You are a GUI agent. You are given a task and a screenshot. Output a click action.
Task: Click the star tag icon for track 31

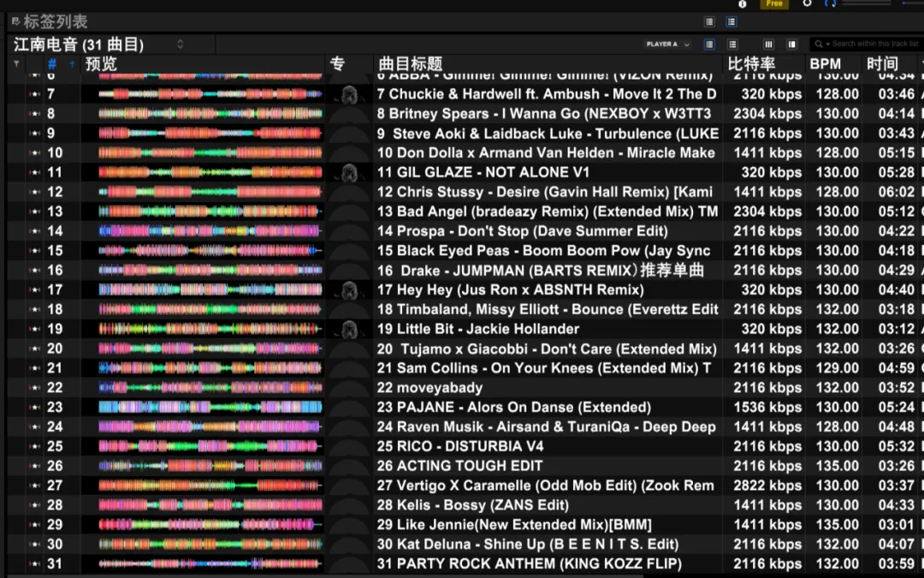click(x=35, y=563)
